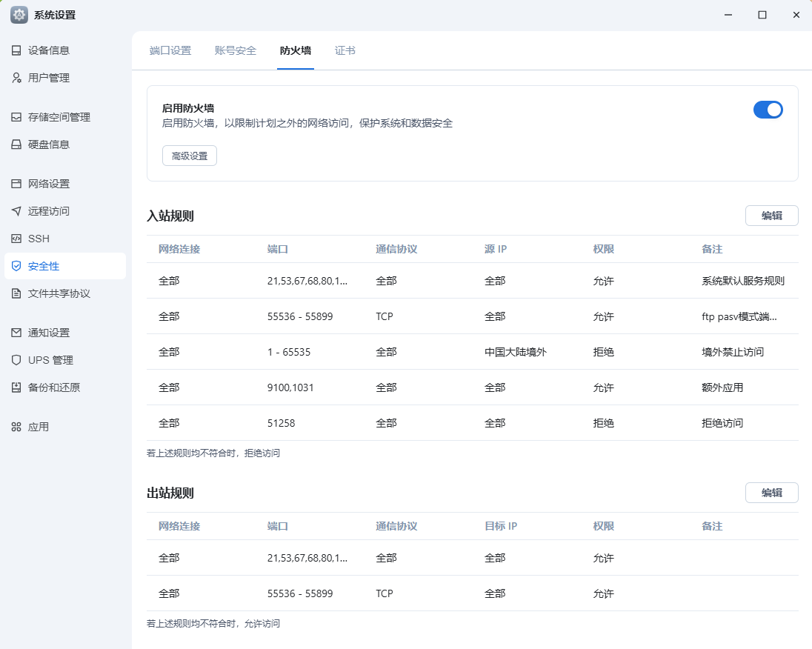Click the 9100,1031 port cell
This screenshot has width=812, height=649.
coord(290,387)
